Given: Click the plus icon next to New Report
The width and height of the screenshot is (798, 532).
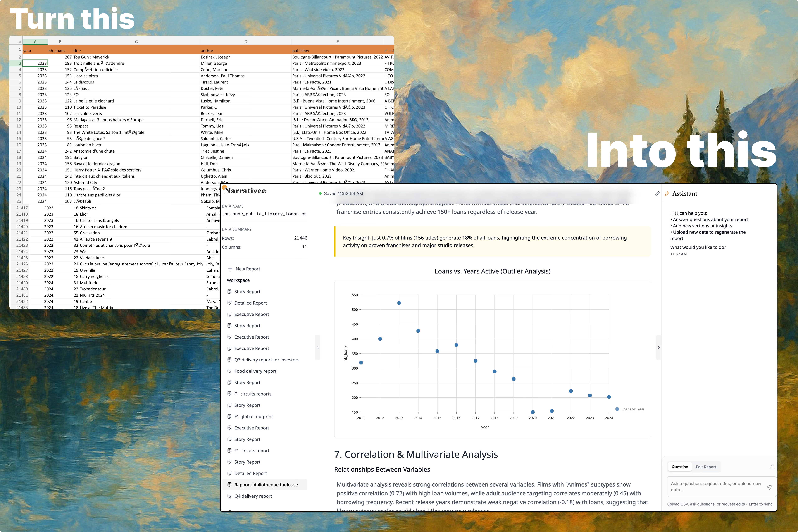Looking at the screenshot, I should [230, 269].
